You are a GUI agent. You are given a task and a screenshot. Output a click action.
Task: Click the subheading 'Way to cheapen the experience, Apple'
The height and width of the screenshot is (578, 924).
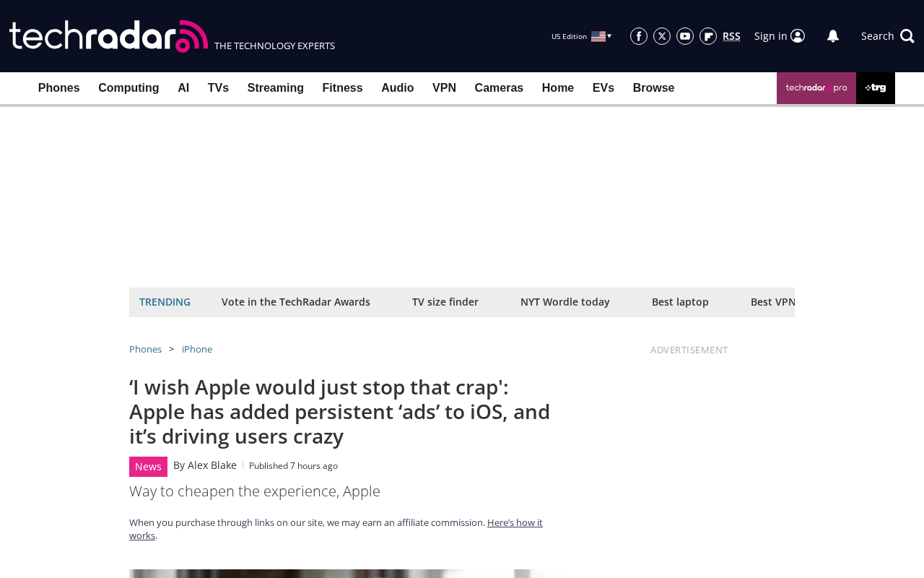[255, 491]
